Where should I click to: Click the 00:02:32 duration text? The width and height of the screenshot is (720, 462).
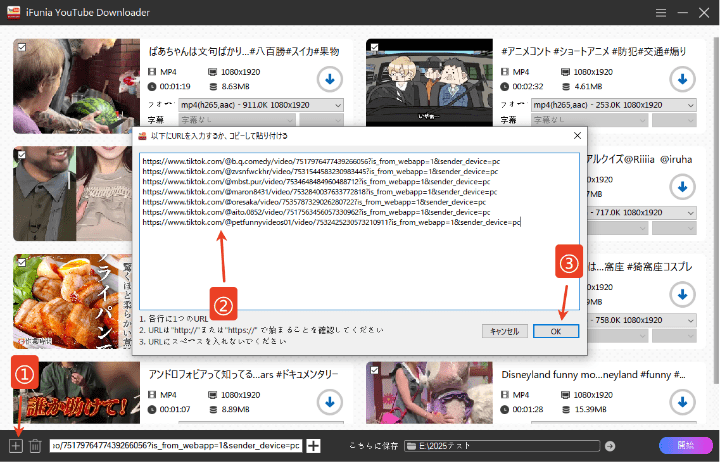tap(528, 86)
